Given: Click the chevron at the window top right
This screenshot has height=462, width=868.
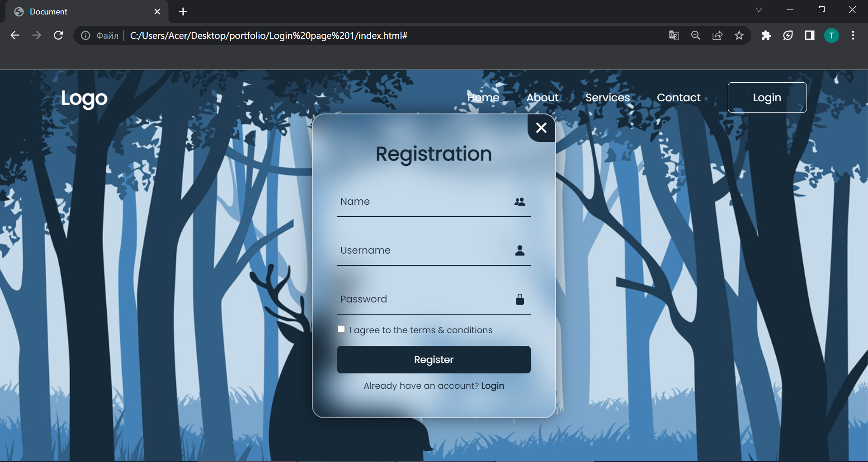Looking at the screenshot, I should point(759,9).
